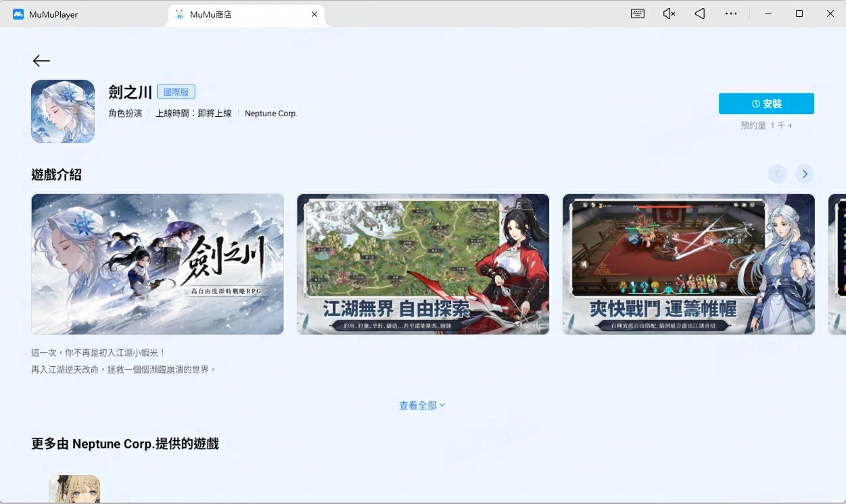Close the MuMu商店 tab

(x=314, y=14)
